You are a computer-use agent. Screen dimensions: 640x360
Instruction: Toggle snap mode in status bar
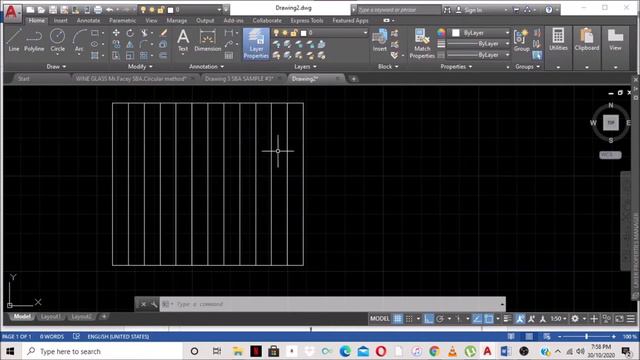[409, 319]
